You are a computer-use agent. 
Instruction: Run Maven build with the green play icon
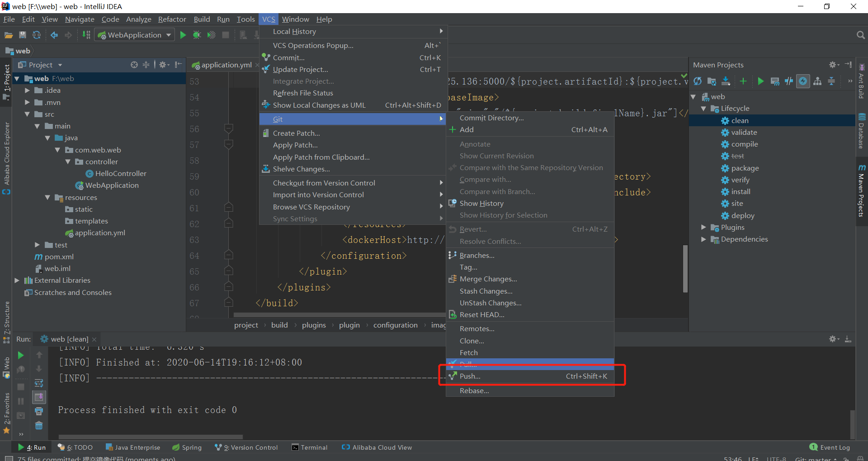[761, 81]
